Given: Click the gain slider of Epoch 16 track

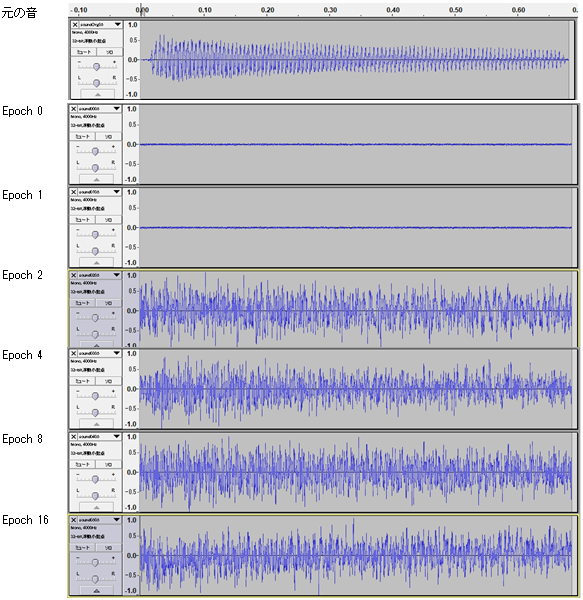Looking at the screenshot, I should pos(96,562).
